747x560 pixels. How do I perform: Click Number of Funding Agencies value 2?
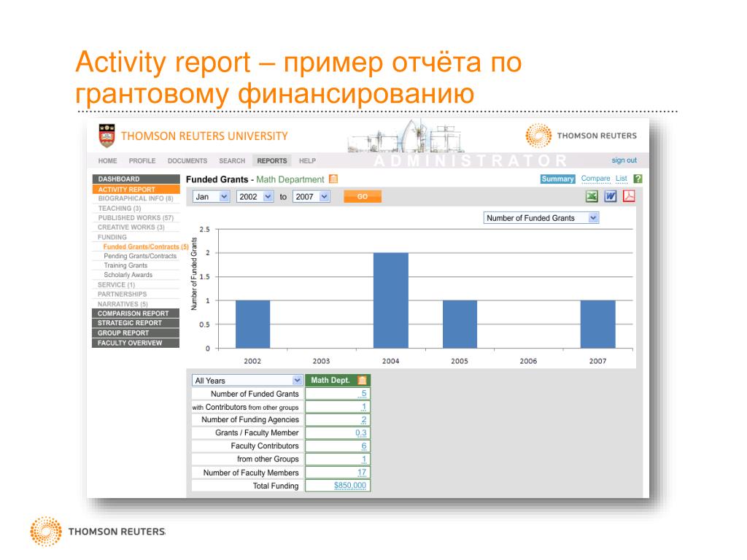[x=364, y=419]
